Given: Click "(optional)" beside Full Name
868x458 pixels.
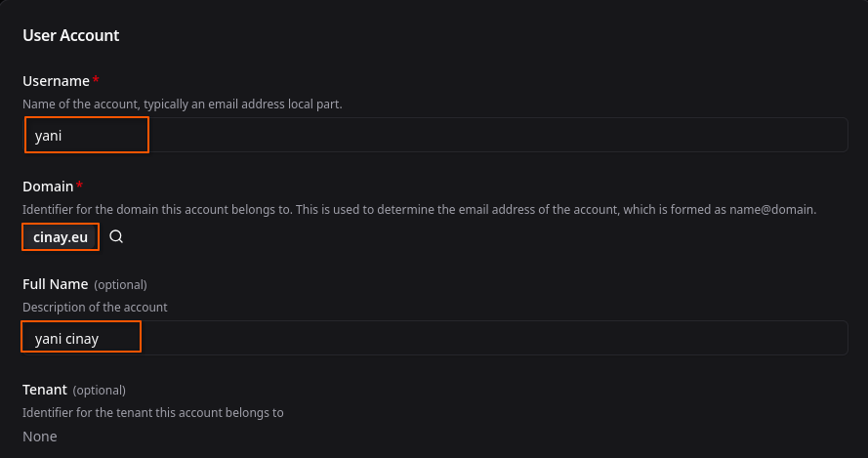Looking at the screenshot, I should [x=120, y=285].
